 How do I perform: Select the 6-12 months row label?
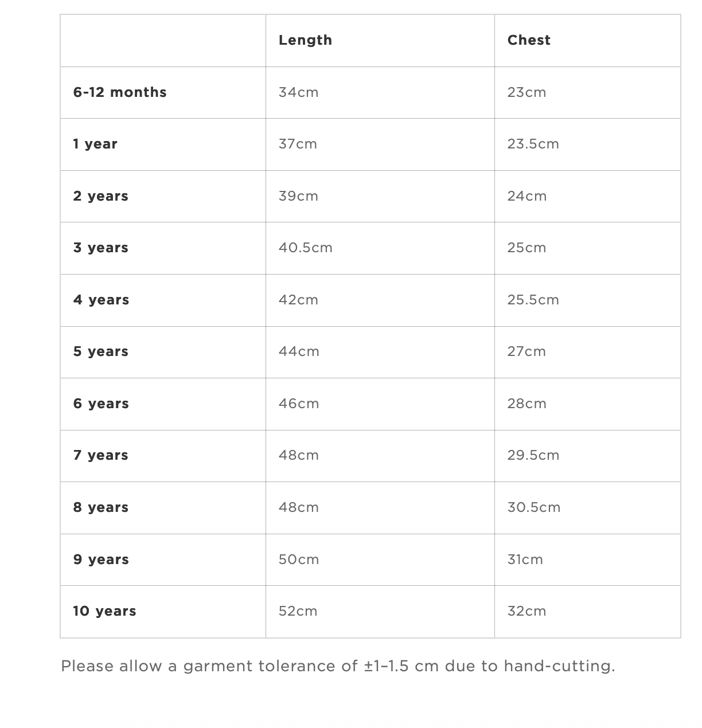coord(120,92)
